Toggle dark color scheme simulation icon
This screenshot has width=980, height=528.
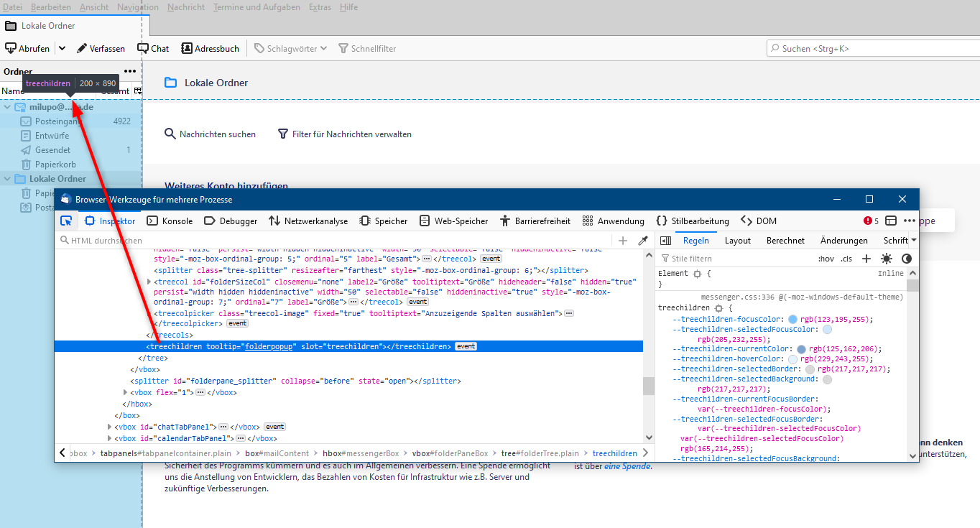907,259
